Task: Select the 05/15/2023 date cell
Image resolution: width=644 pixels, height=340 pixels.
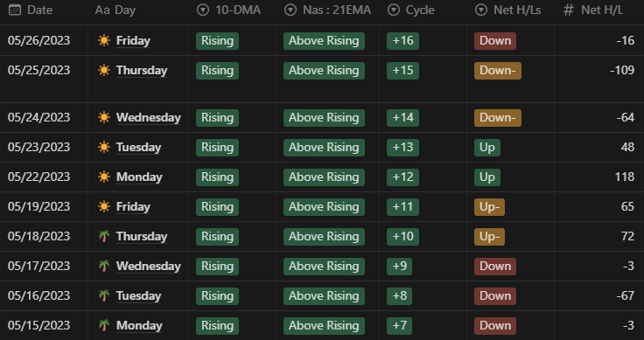Action: (39, 326)
